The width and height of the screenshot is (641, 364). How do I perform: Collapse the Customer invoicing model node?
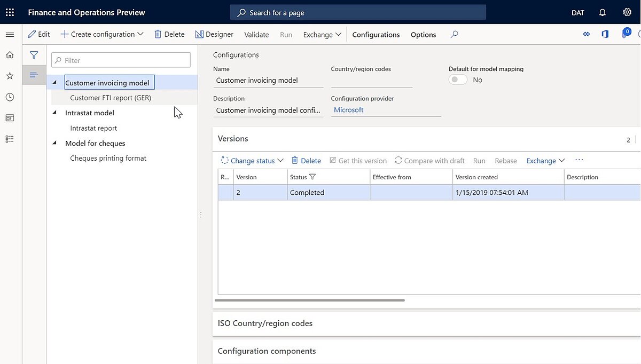[x=54, y=83]
